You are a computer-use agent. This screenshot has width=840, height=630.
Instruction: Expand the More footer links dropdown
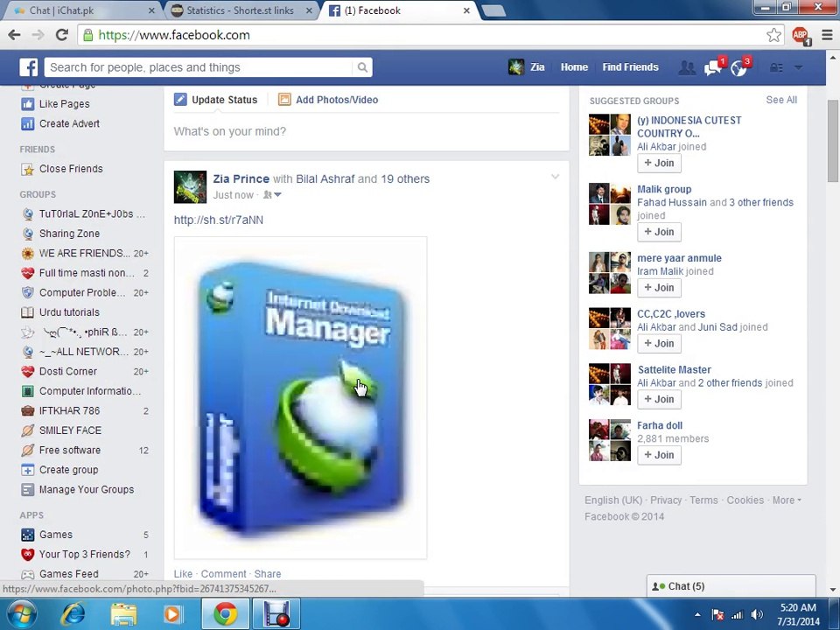pyautogui.click(x=787, y=500)
